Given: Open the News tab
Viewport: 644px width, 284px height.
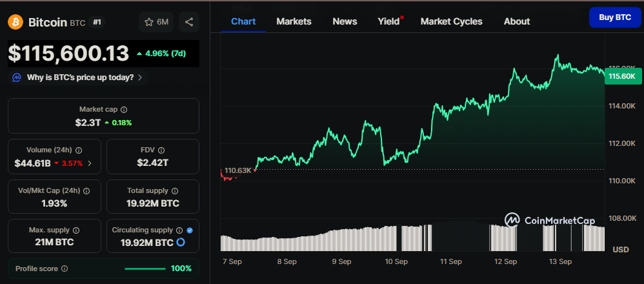Looking at the screenshot, I should (x=345, y=21).
